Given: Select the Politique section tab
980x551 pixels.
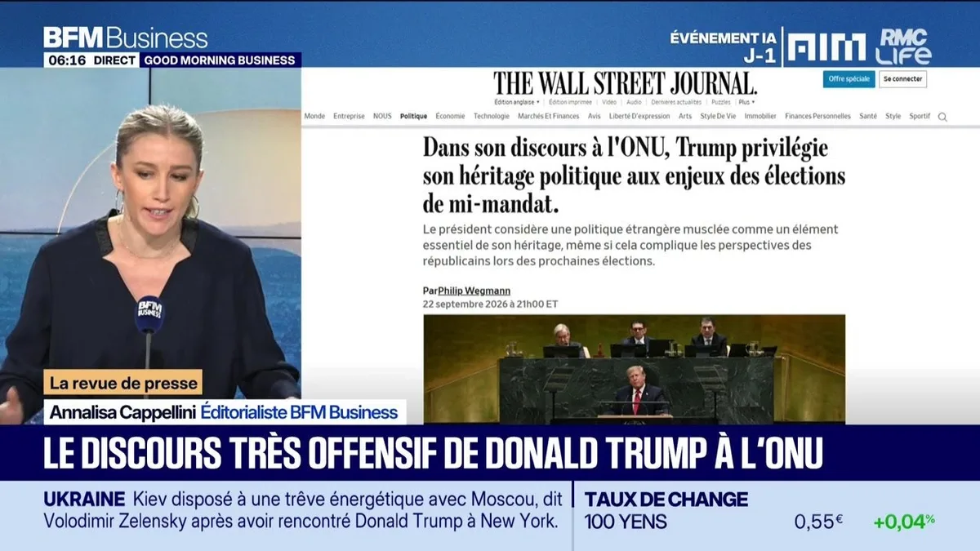Looking at the screenshot, I should 413,116.
